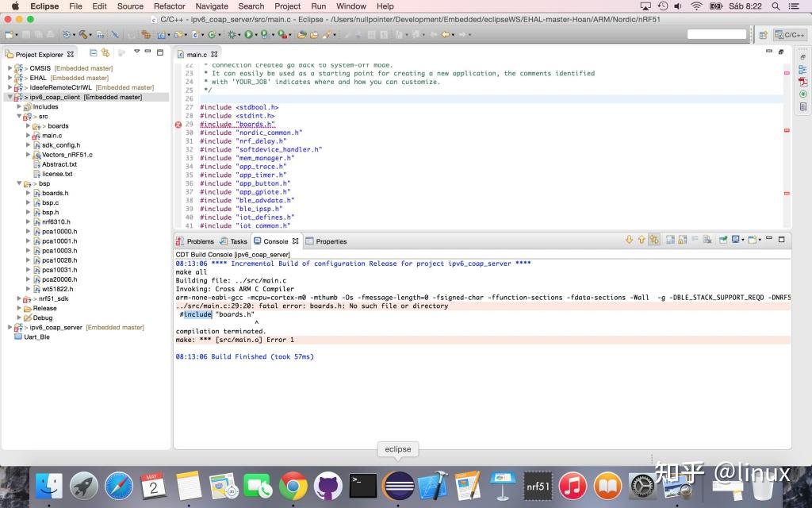This screenshot has height=508, width=812.
Task: Open Safari from the Dock
Action: pos(119,487)
